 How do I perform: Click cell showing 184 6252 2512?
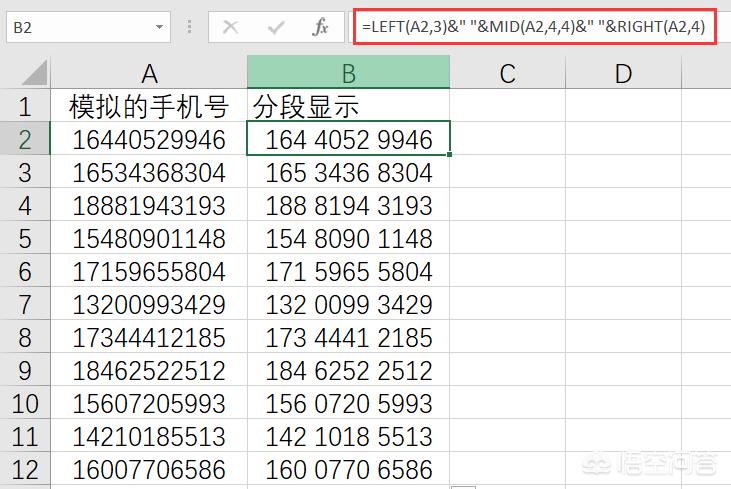point(348,369)
